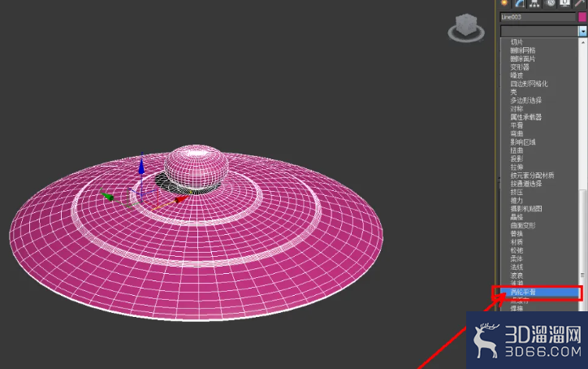Select the 壳 modifier

(x=513, y=92)
